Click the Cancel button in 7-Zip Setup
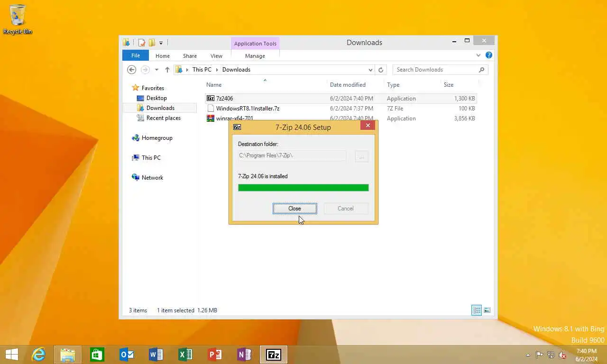Viewport: 607px width, 364px height. [x=346, y=209]
